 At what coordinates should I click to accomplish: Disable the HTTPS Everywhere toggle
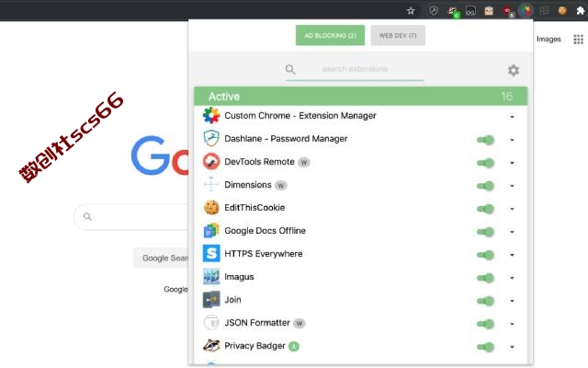click(x=486, y=255)
